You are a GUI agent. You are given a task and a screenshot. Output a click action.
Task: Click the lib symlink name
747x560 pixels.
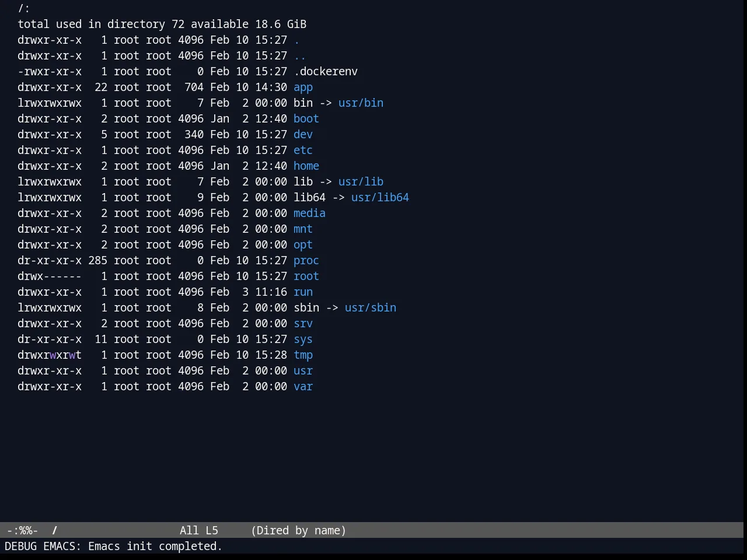(x=303, y=181)
